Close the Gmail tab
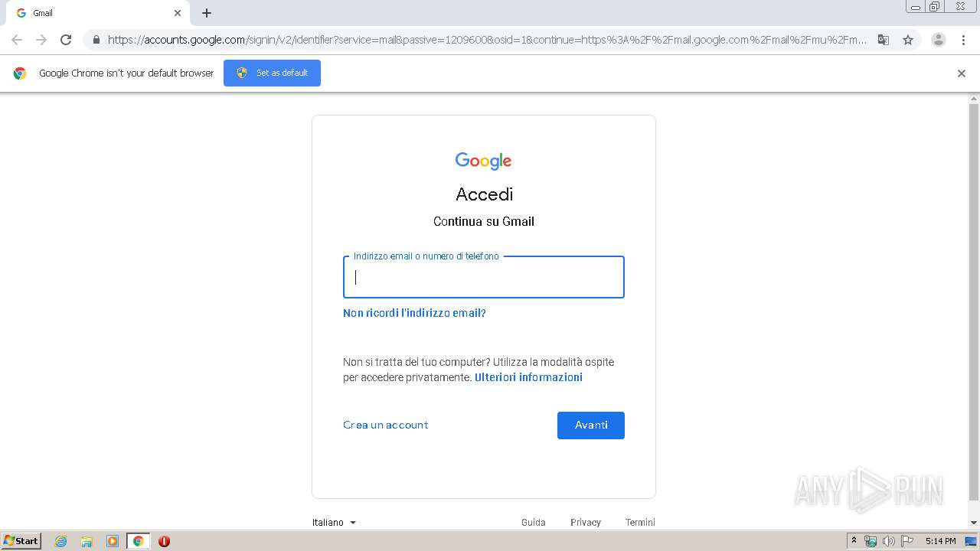This screenshot has width=980, height=551. [178, 13]
